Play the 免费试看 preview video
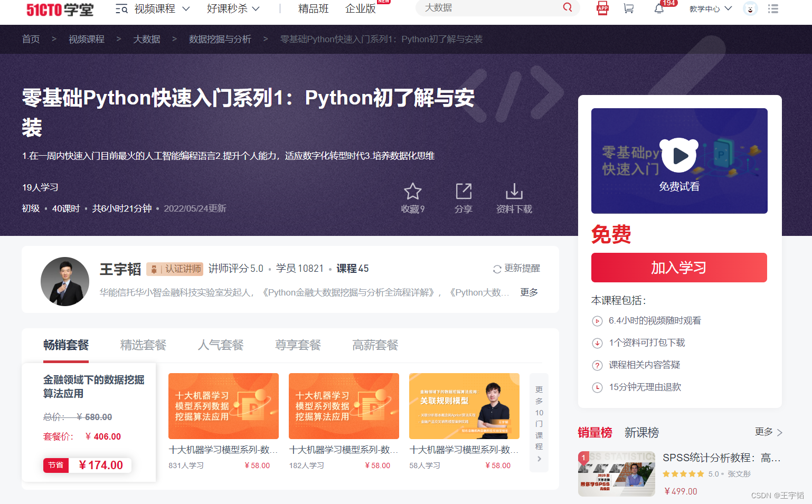812x504 pixels. pyautogui.click(x=679, y=156)
